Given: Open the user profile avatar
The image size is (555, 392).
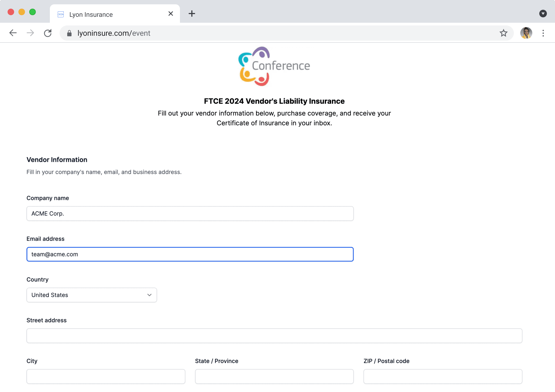Looking at the screenshot, I should (526, 33).
